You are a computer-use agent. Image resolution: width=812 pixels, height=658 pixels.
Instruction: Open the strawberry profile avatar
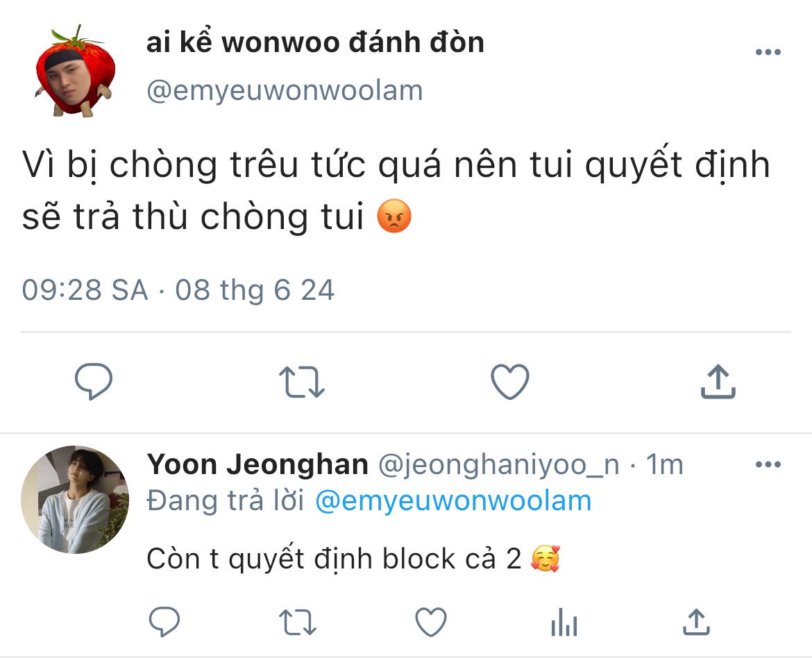[x=75, y=70]
